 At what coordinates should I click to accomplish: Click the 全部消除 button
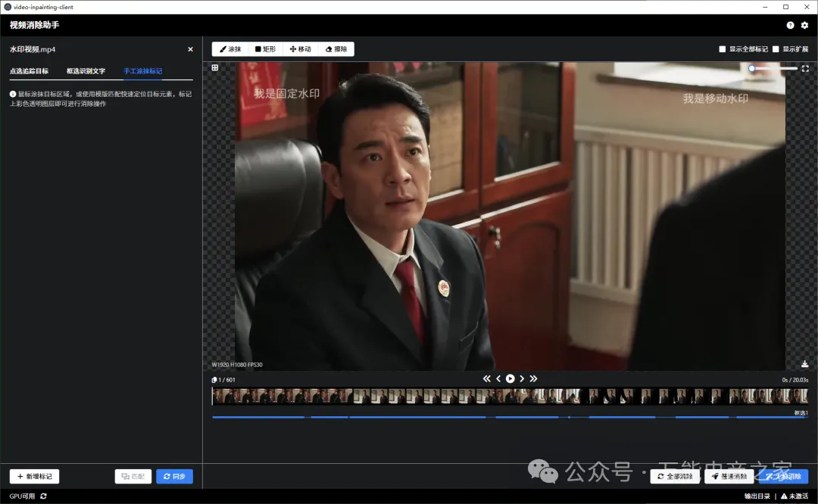pos(675,477)
